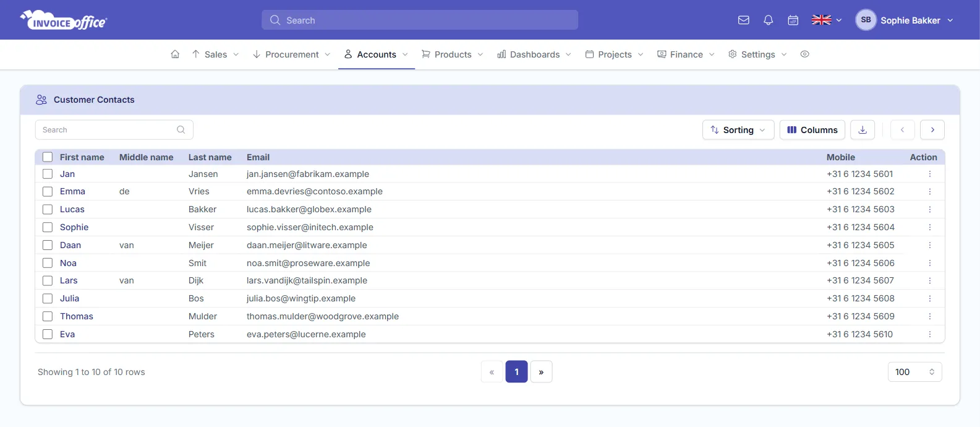Viewport: 980px width, 427px height.
Task: Open action menu for Julia Bos
Action: click(930, 298)
